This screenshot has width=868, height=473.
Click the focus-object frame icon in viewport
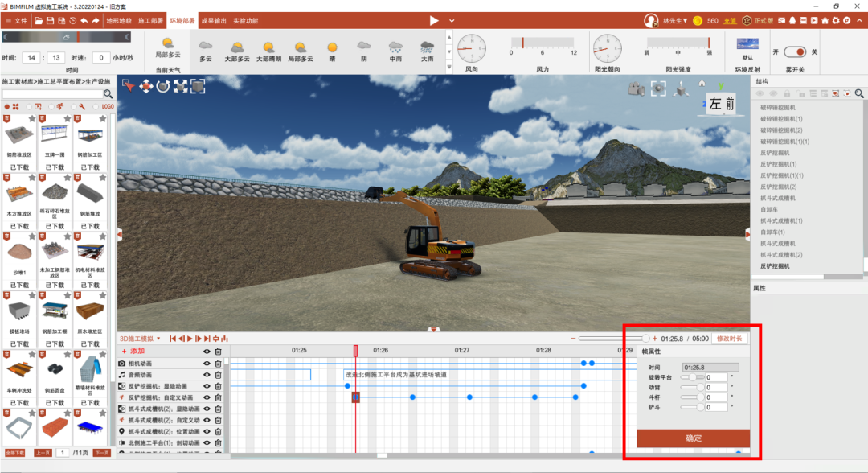[658, 88]
